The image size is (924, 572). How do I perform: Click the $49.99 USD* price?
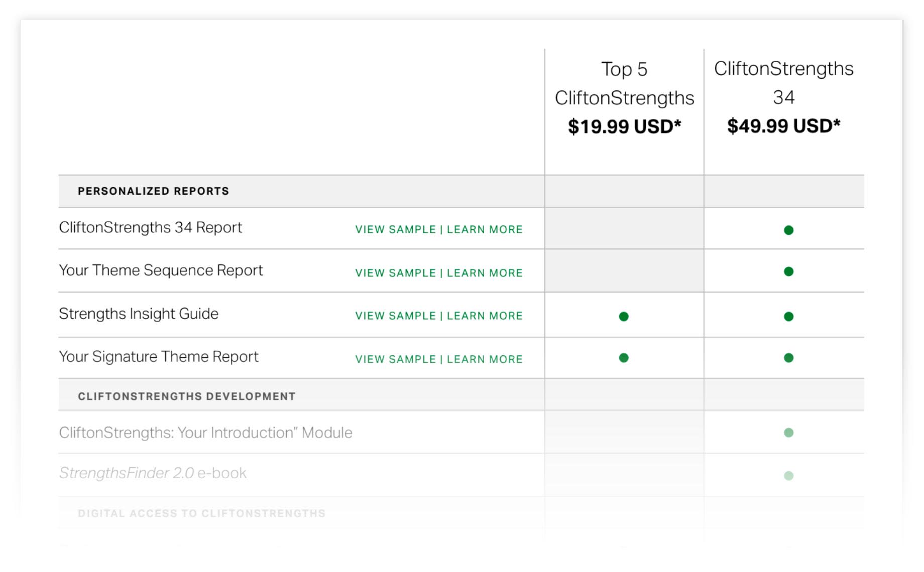[x=783, y=126]
